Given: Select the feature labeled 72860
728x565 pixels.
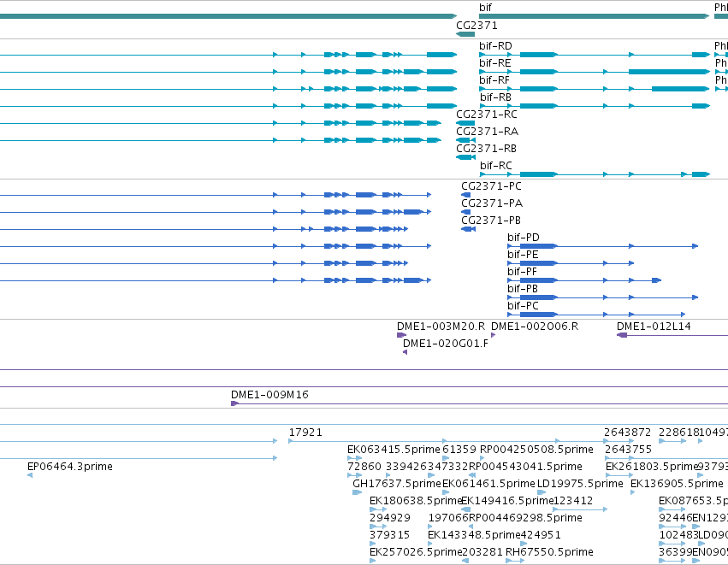Looking at the screenshot, I should coord(364,467).
